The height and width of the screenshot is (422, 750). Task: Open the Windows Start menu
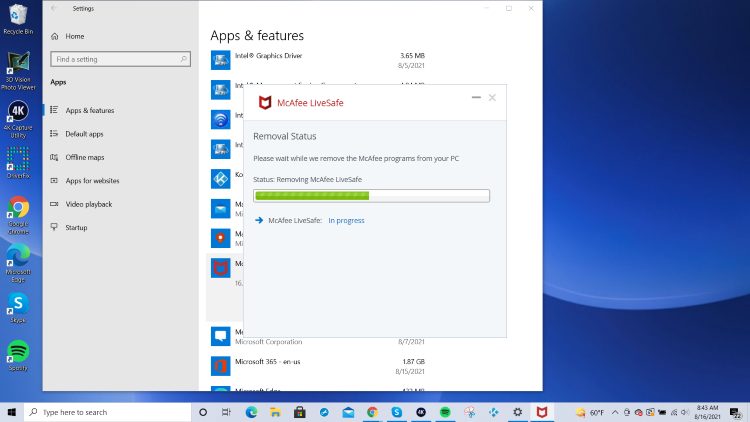pos(12,412)
